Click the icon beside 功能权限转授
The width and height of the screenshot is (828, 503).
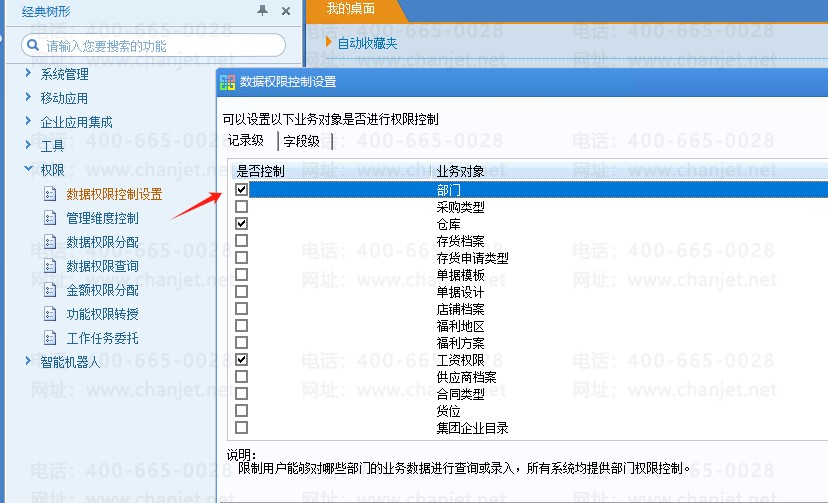[x=50, y=314]
